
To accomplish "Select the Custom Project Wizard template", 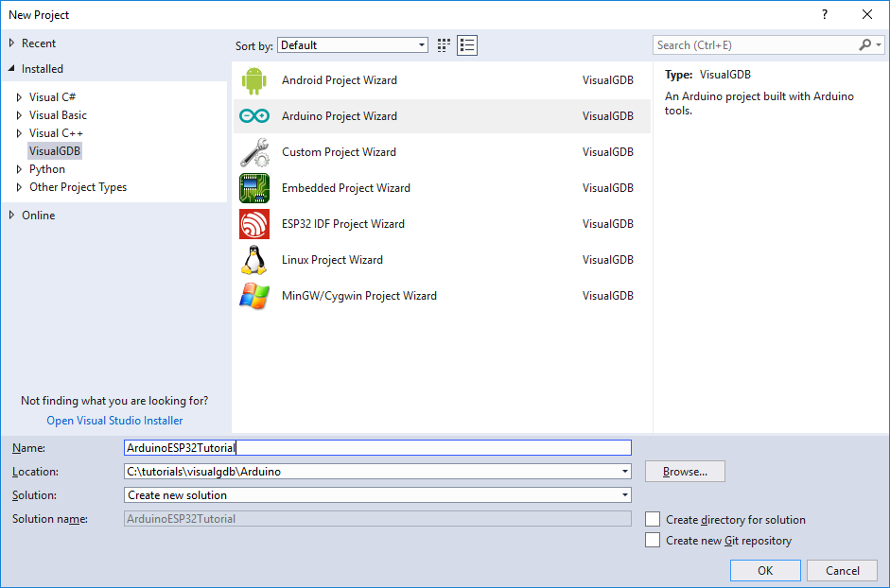I will [442, 152].
